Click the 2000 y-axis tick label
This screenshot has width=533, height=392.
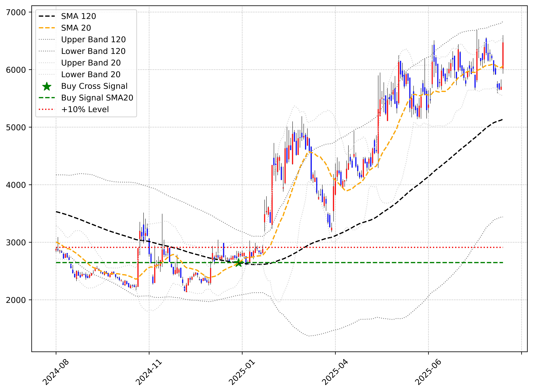coord(16,300)
